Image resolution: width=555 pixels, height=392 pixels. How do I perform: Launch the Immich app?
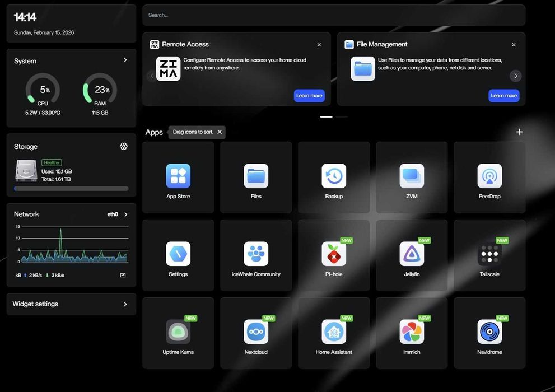[x=412, y=332]
